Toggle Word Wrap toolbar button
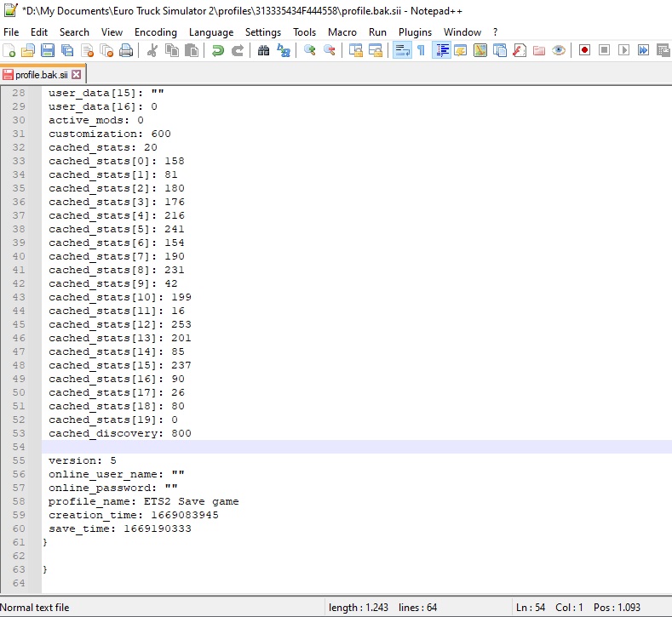 (402, 50)
